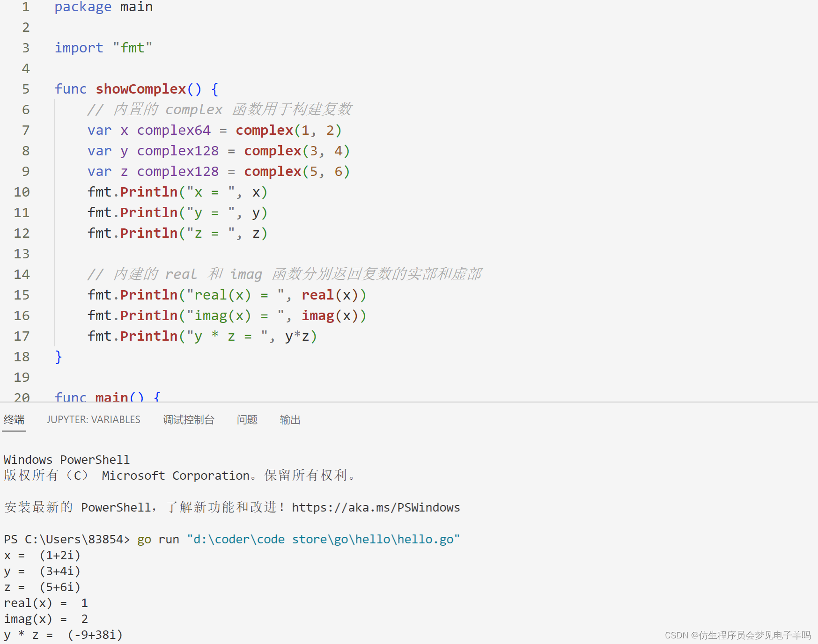The width and height of the screenshot is (818, 644).
Task: Click the 'Windows PowerShell' terminal line
Action: (x=67, y=460)
